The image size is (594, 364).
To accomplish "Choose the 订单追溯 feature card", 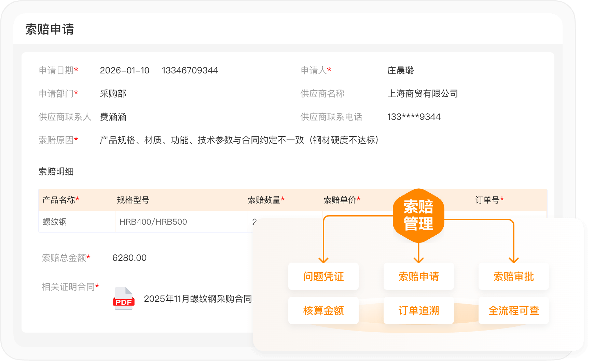I will pyautogui.click(x=418, y=310).
